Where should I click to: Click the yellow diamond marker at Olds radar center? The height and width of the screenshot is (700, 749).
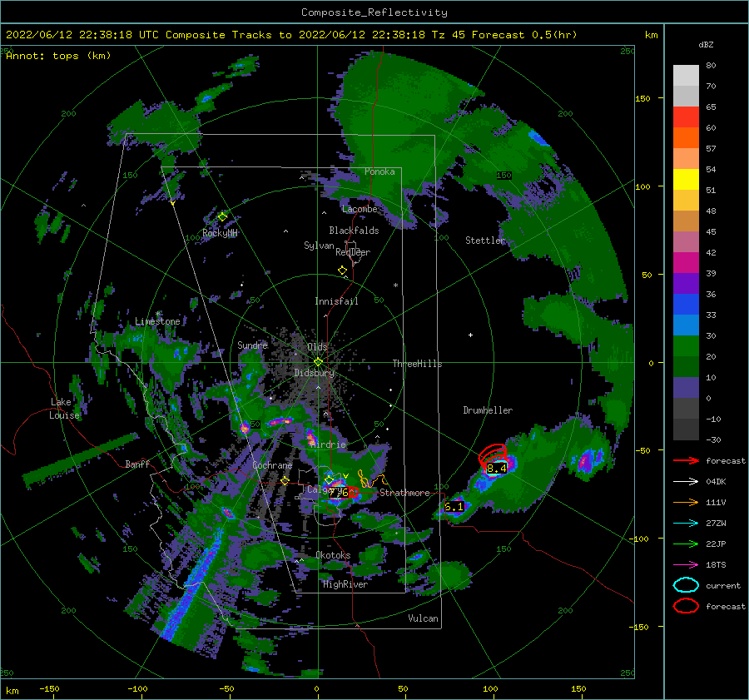[x=318, y=362]
